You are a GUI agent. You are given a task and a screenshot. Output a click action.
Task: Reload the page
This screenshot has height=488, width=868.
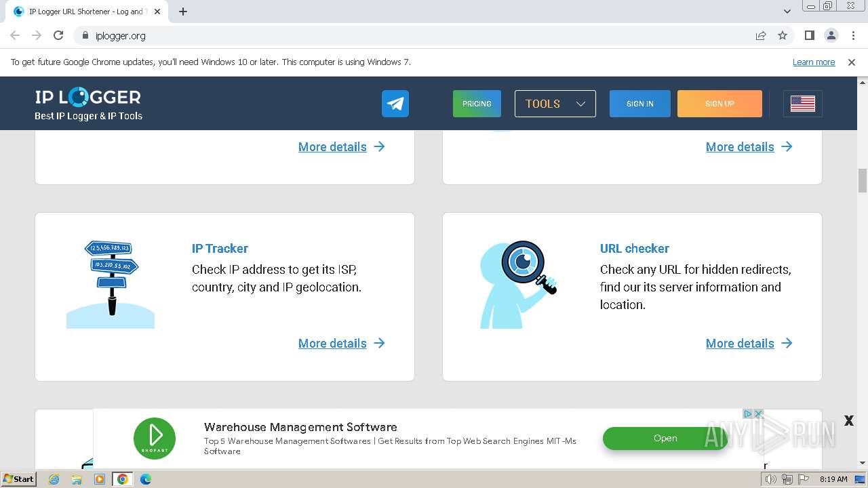pyautogui.click(x=58, y=35)
